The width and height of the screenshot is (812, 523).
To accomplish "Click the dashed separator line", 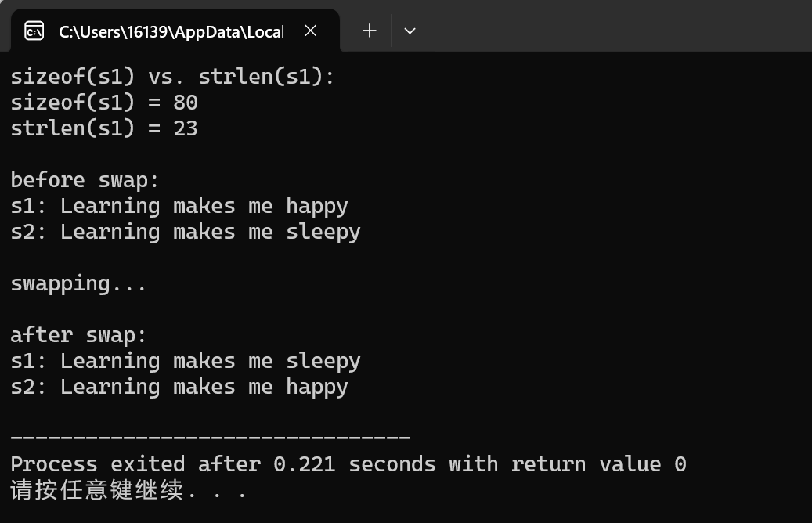I will tap(210, 438).
